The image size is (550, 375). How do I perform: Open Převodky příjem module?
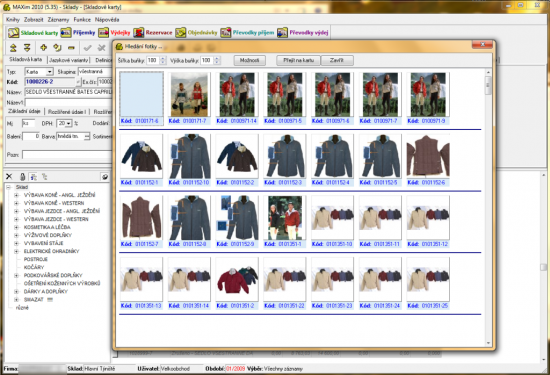click(x=247, y=33)
